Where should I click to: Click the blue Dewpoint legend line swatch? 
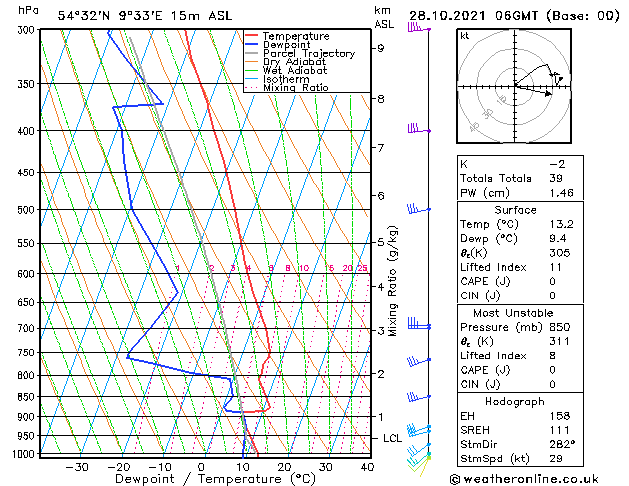252,45
